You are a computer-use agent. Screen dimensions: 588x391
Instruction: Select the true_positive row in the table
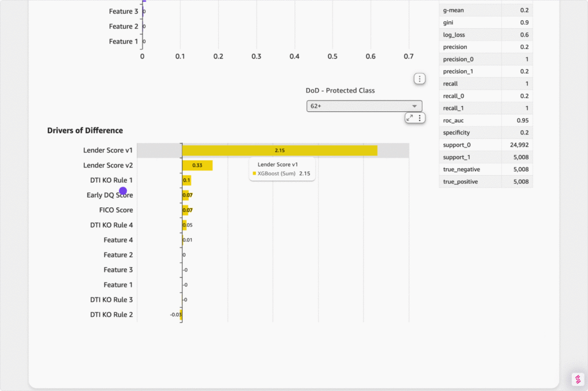coord(485,182)
